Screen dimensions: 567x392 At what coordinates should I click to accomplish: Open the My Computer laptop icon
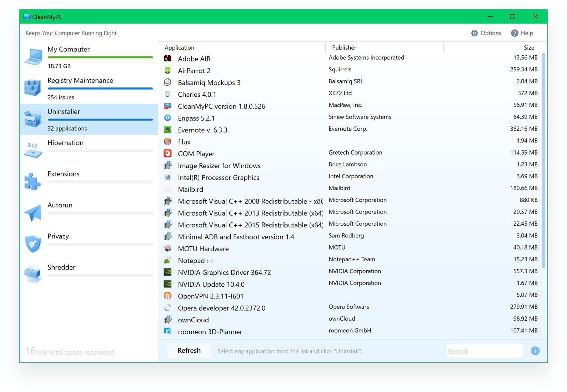[x=33, y=57]
